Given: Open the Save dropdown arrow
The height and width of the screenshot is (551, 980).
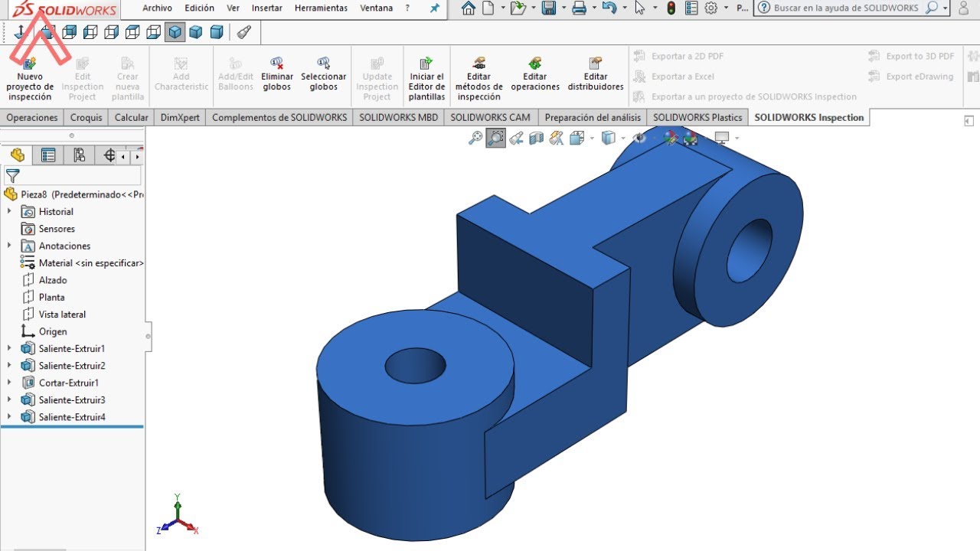Looking at the screenshot, I should 563,8.
